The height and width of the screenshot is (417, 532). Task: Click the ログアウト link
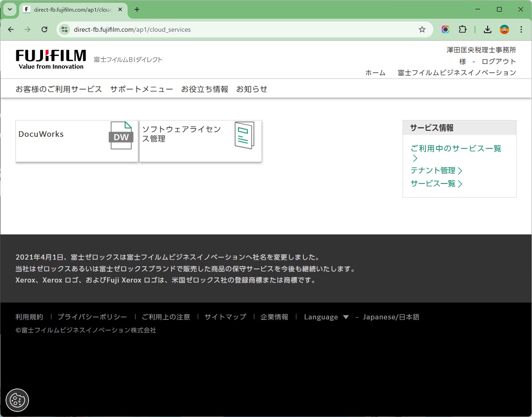[499, 61]
